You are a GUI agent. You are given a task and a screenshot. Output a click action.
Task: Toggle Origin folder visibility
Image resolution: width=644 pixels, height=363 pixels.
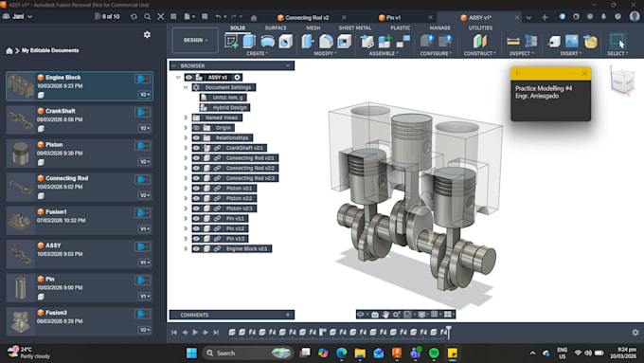pos(196,128)
